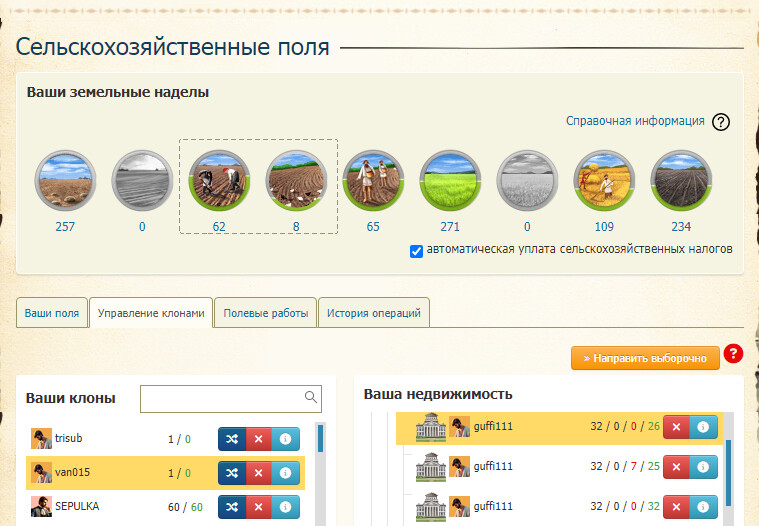
Task: Click the clone search input field
Action: 222,399
